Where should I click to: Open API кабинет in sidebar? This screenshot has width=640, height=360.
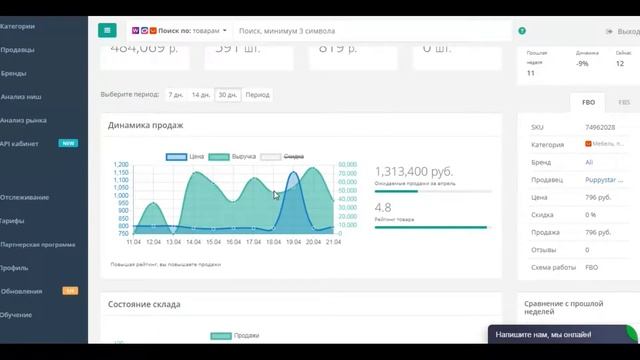click(19, 144)
